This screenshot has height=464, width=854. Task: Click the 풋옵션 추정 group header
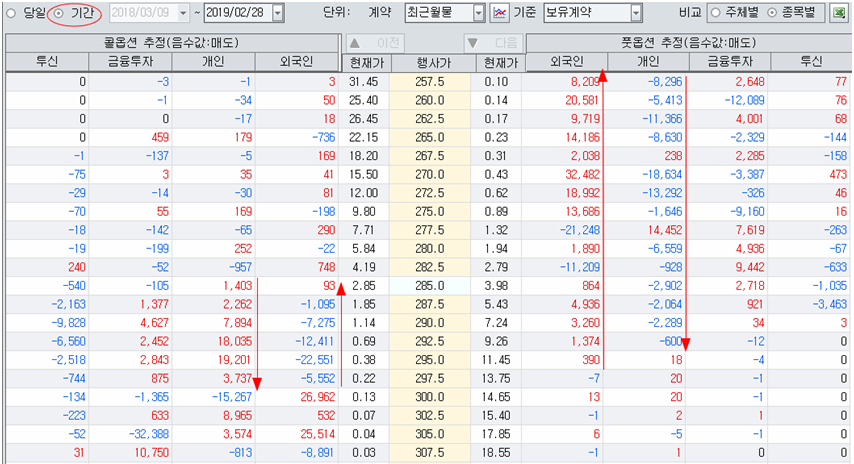point(689,43)
